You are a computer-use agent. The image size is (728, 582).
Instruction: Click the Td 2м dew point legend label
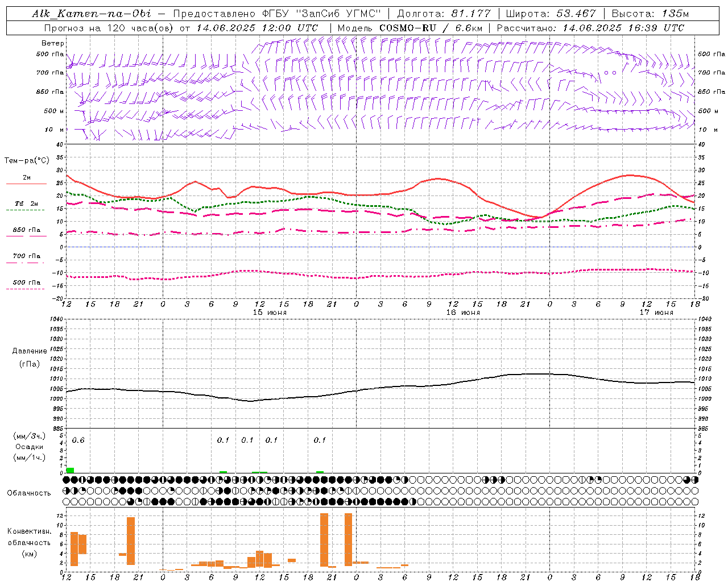click(26, 203)
